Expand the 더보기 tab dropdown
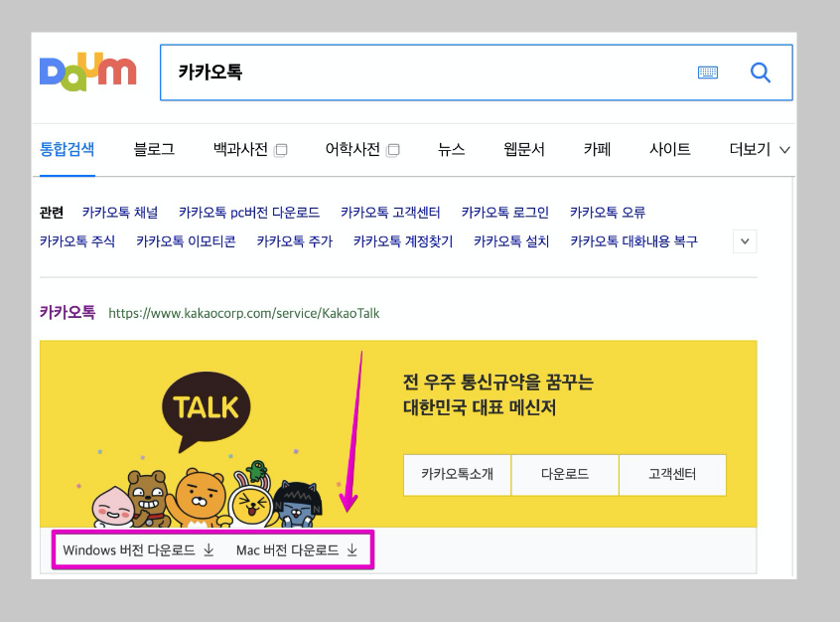 [x=760, y=150]
